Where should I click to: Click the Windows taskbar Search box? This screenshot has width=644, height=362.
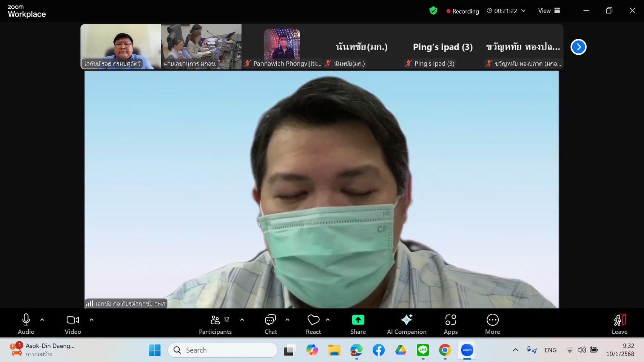click(223, 350)
